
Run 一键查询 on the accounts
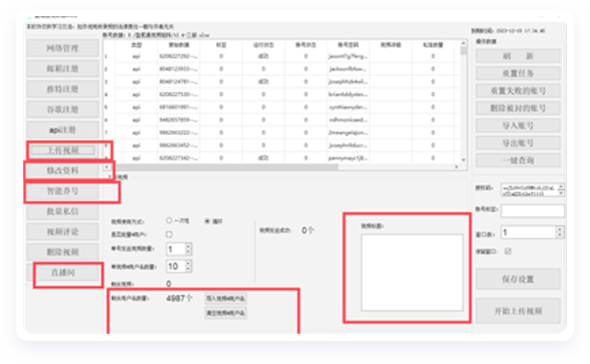click(x=518, y=160)
